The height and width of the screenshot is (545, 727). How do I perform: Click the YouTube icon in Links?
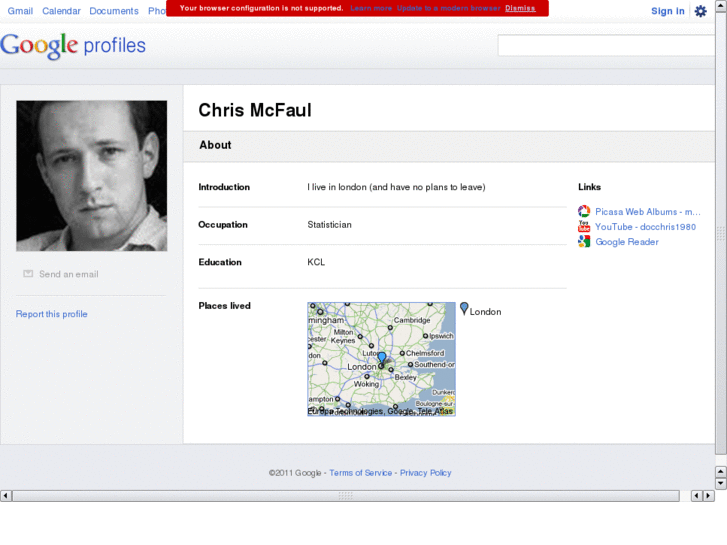coord(584,226)
